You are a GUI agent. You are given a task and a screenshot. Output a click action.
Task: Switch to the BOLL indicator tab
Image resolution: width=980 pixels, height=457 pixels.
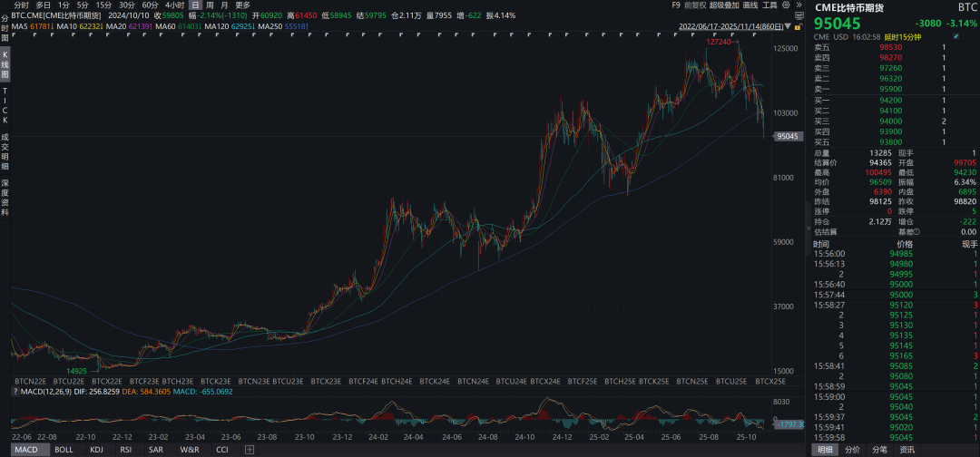(x=64, y=450)
